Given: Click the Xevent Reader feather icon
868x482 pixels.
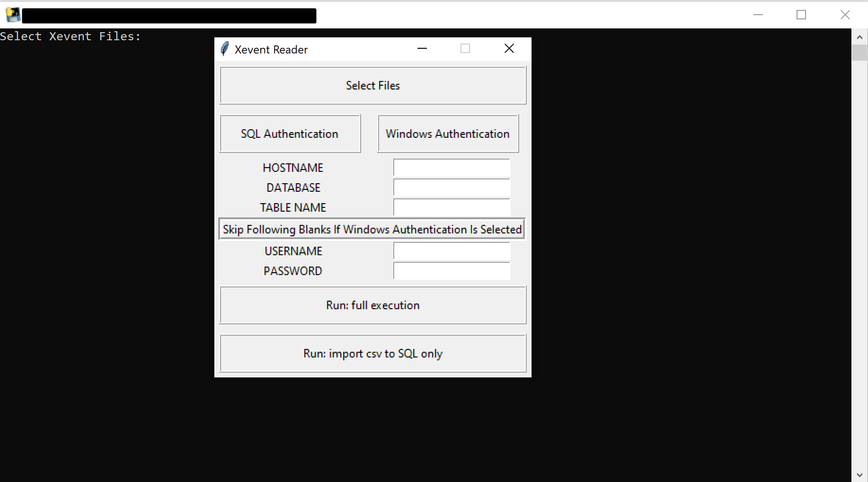Looking at the screenshot, I should 225,49.
